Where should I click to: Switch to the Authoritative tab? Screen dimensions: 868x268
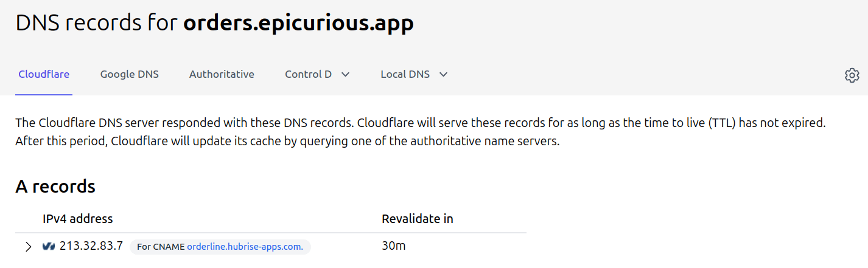pos(222,74)
